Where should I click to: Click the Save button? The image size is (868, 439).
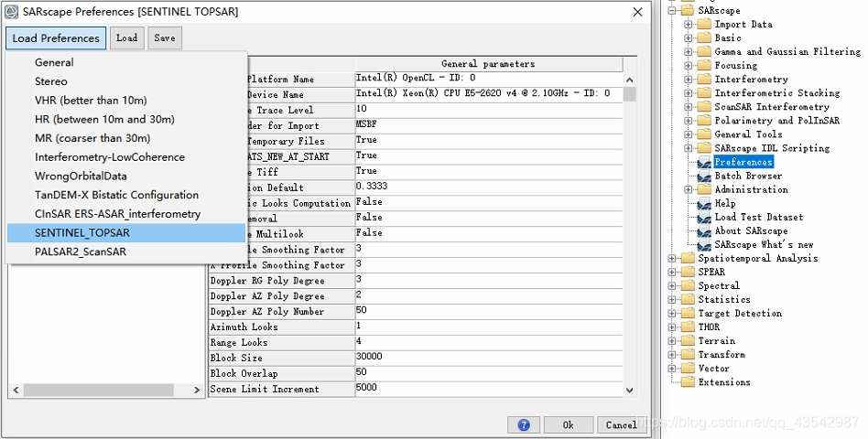[x=165, y=38]
